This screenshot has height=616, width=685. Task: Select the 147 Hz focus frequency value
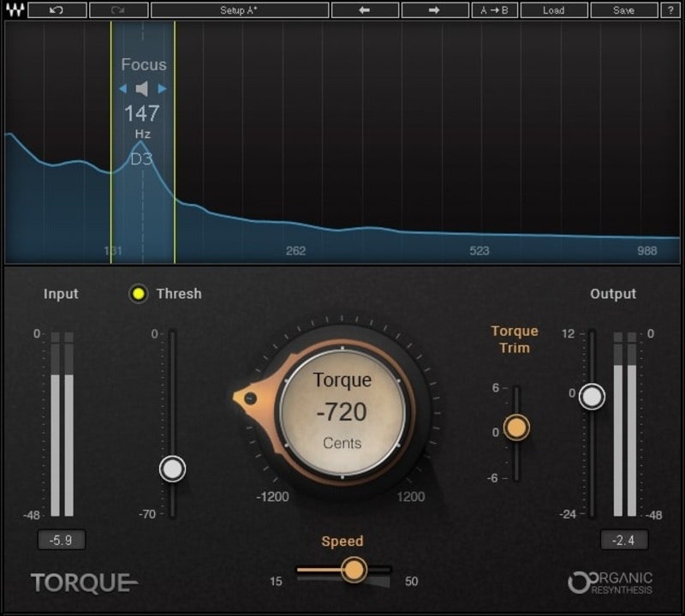tap(142, 113)
